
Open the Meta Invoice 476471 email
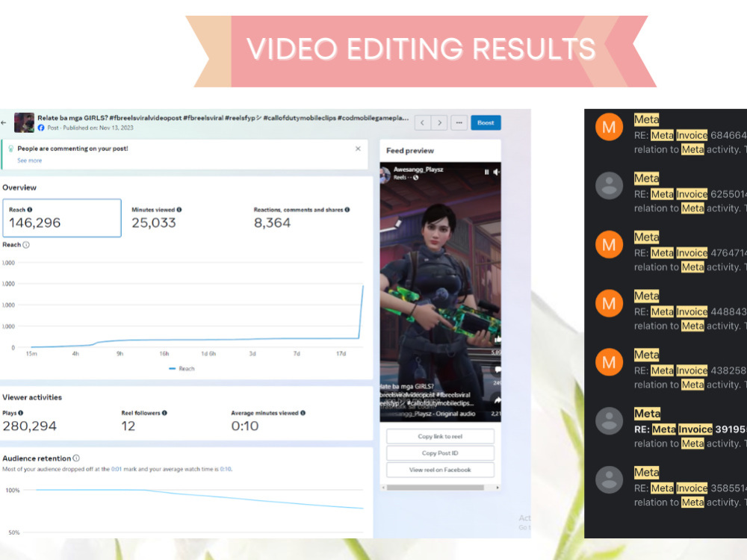tap(666, 252)
